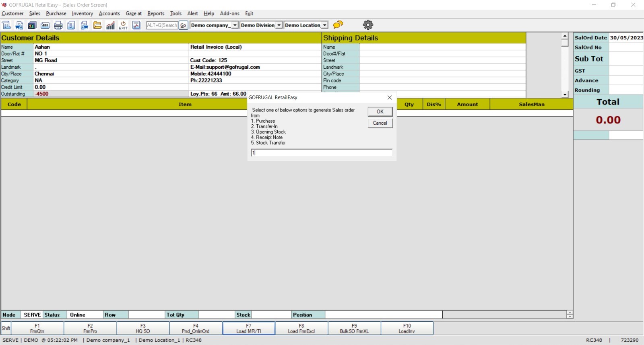Click the F9 BulkSO FrmXL function button
644x345 pixels.
(x=354, y=328)
